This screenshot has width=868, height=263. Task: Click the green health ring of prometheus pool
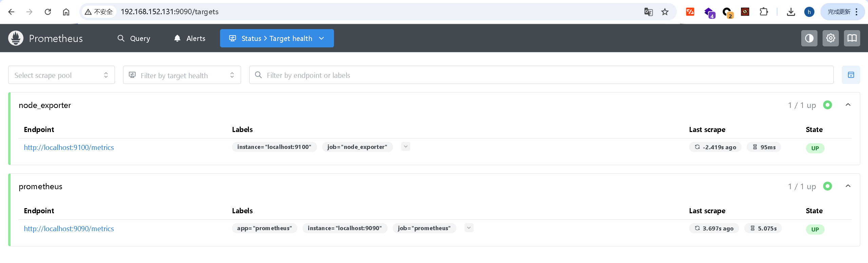pyautogui.click(x=828, y=186)
